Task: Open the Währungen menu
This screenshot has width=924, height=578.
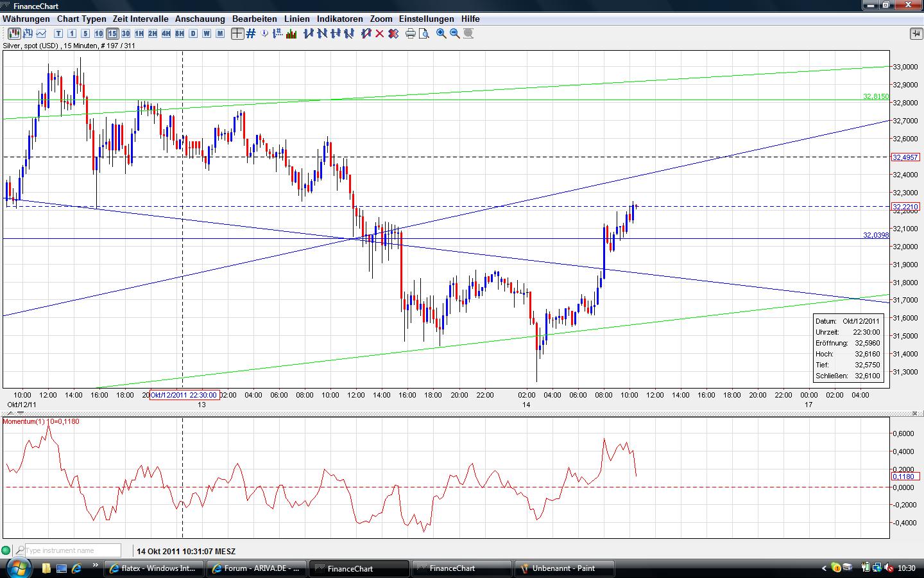Action: coord(26,19)
